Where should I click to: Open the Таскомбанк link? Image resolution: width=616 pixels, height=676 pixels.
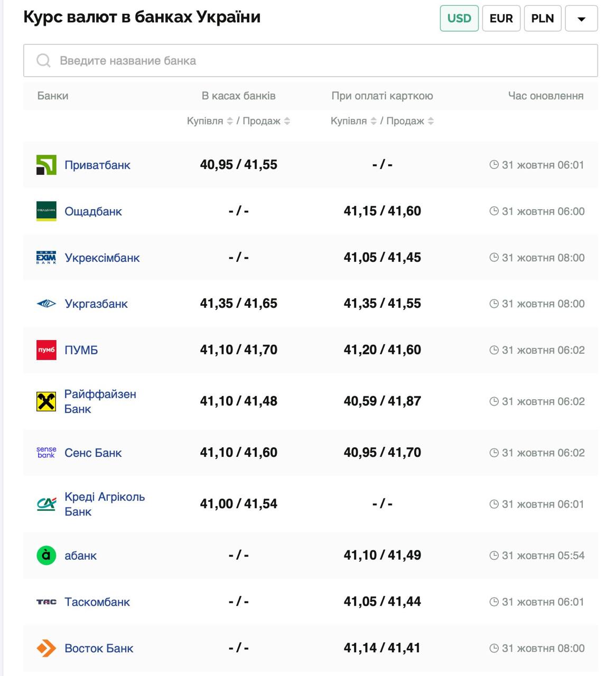[x=97, y=602]
